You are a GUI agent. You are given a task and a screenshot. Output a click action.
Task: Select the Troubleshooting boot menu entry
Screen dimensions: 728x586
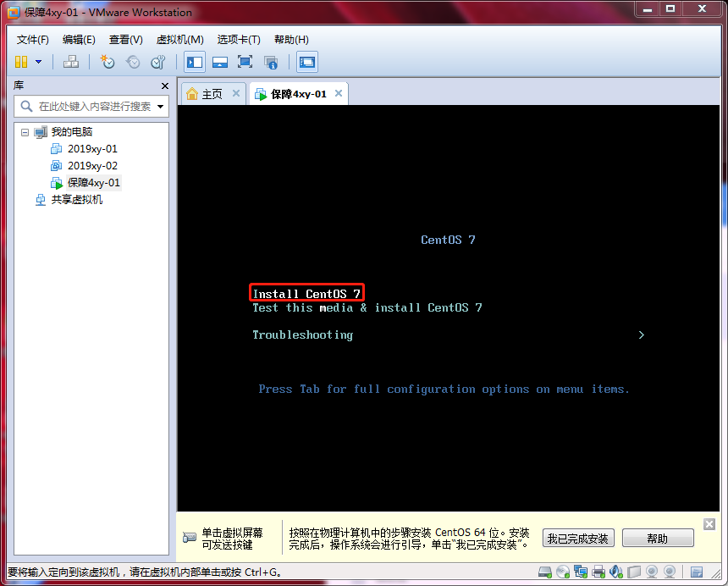pos(303,334)
